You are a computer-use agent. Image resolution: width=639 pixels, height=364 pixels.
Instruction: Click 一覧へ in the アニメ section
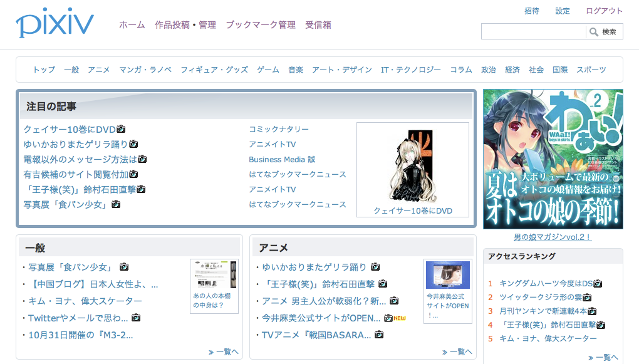coord(457,351)
